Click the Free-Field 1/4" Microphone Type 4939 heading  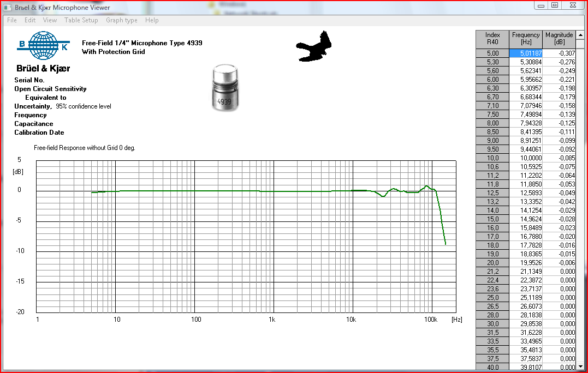(142, 43)
